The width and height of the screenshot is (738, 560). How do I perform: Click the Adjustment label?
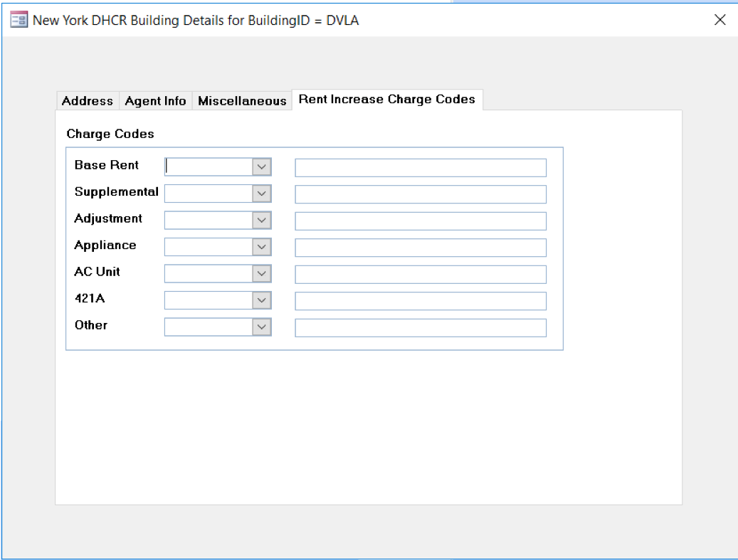pyautogui.click(x=108, y=219)
